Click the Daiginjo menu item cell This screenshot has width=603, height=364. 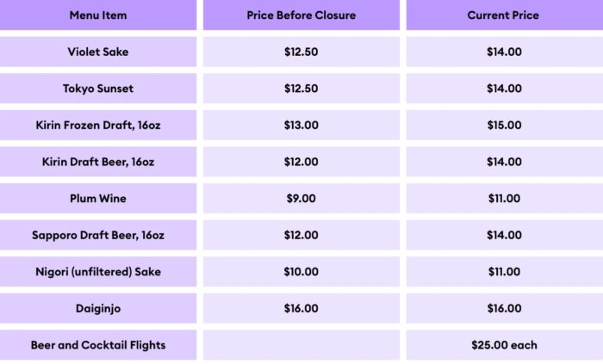[97, 308]
